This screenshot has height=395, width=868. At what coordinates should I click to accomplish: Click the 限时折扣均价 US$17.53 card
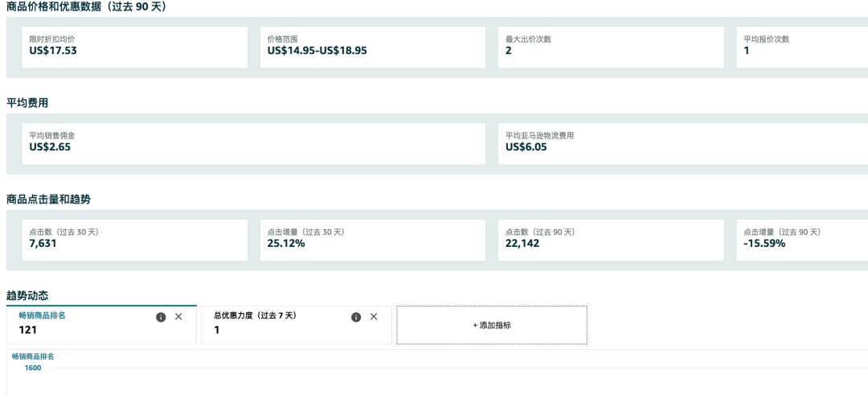[134, 47]
